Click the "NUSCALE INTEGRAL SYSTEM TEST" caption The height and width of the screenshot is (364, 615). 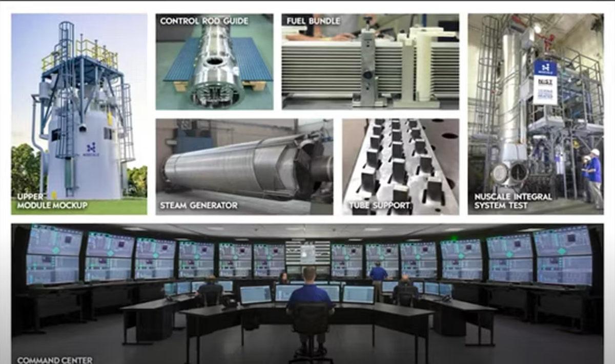coord(512,201)
